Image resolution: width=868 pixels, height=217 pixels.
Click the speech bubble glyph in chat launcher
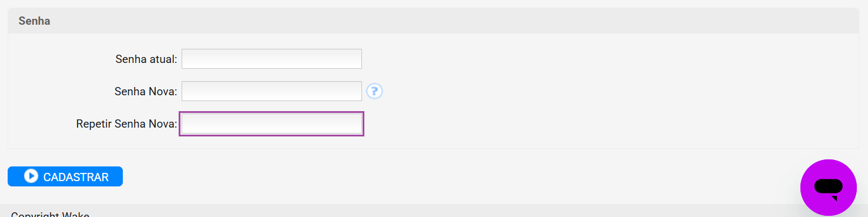click(x=829, y=188)
